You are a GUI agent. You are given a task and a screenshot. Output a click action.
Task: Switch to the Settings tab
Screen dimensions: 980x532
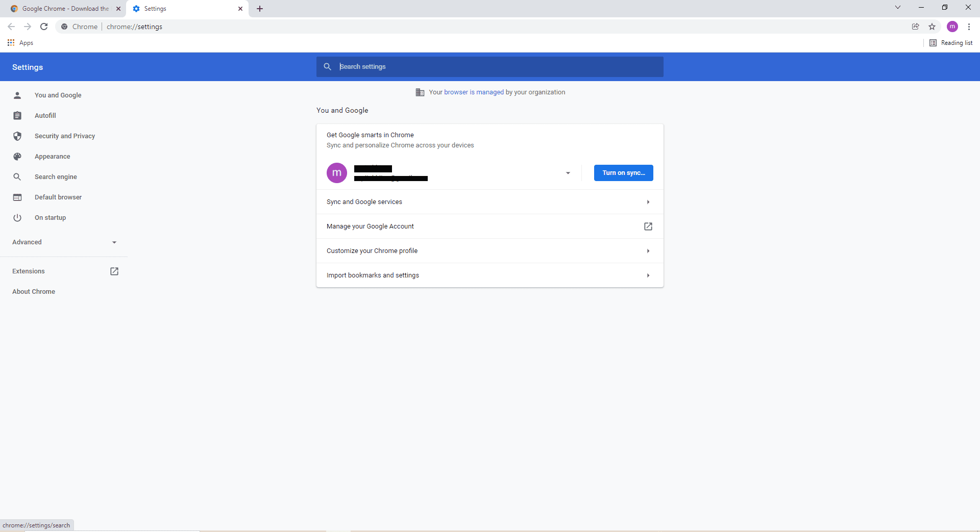coord(187,9)
